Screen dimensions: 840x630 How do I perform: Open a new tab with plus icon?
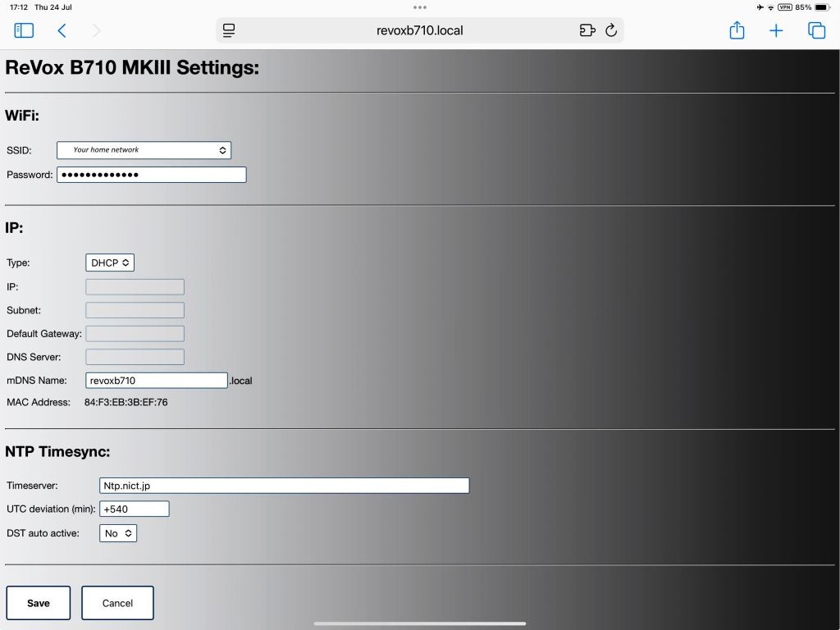click(x=776, y=30)
